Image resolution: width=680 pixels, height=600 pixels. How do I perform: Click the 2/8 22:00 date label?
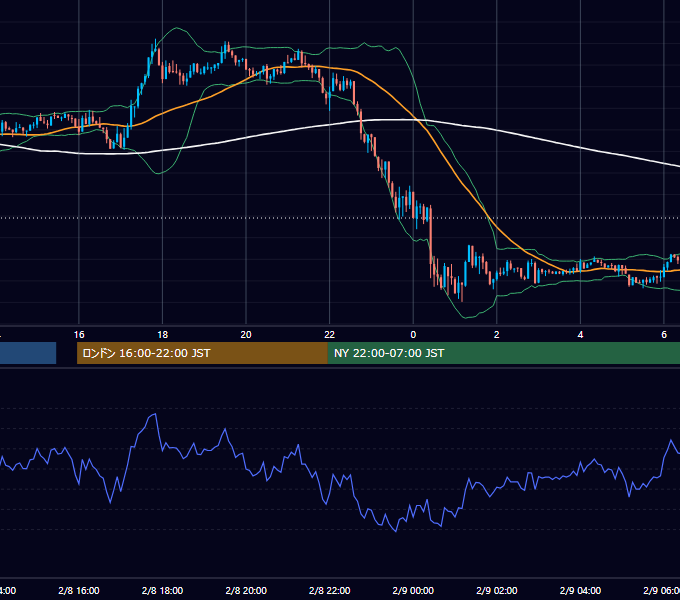pyautogui.click(x=330, y=591)
